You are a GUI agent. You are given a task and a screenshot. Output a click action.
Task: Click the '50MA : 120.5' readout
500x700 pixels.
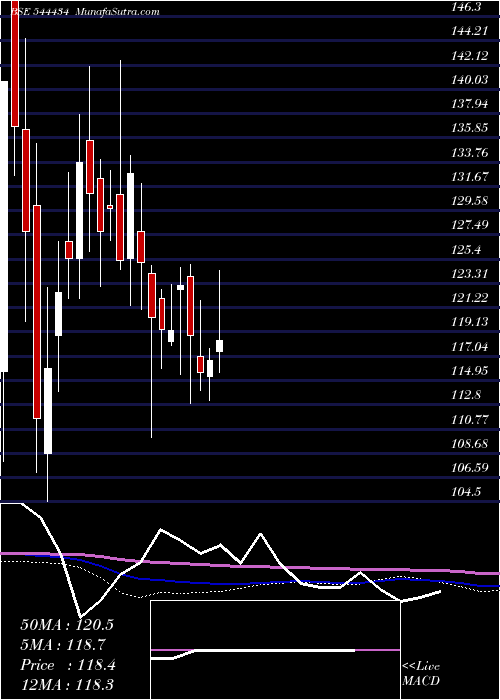coord(67,624)
